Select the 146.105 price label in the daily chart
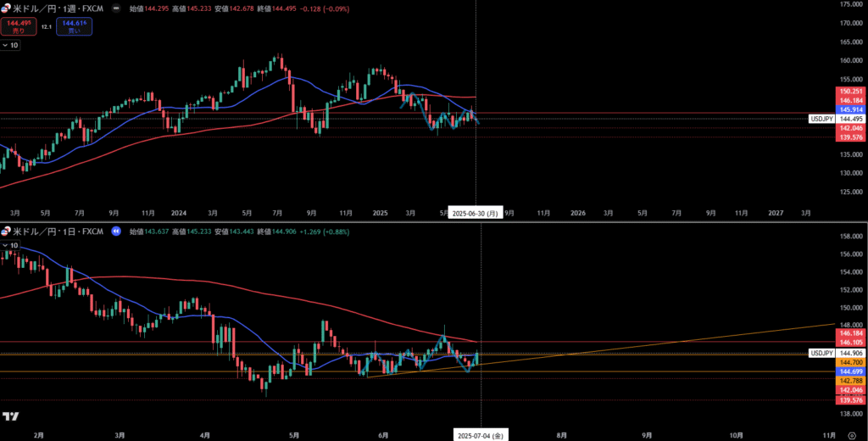The height and width of the screenshot is (441, 868). click(x=849, y=343)
